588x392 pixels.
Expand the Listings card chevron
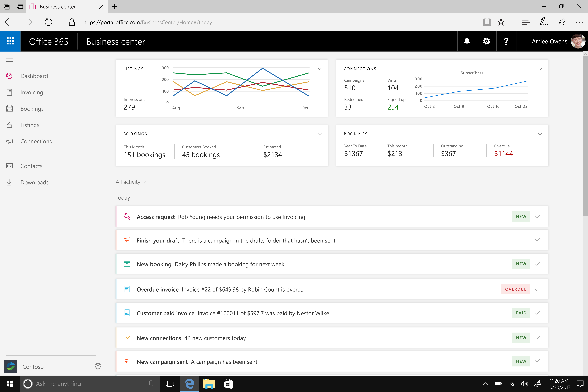[320, 69]
